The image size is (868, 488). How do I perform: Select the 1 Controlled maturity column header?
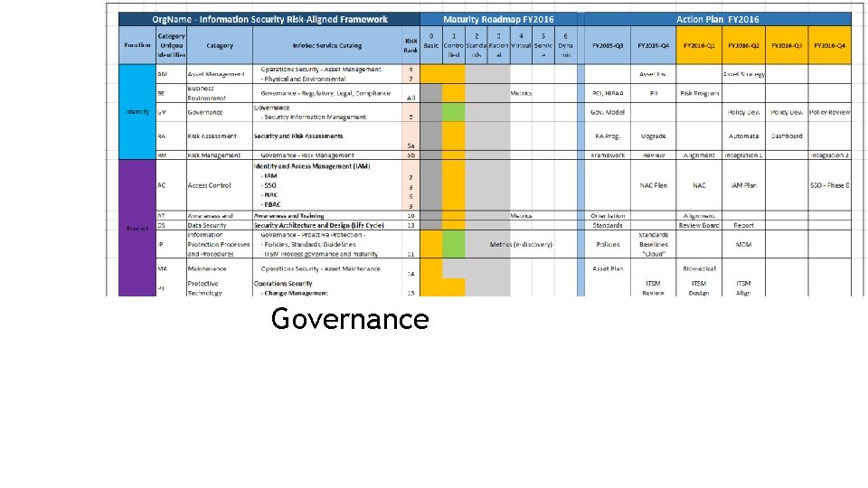[x=454, y=45]
